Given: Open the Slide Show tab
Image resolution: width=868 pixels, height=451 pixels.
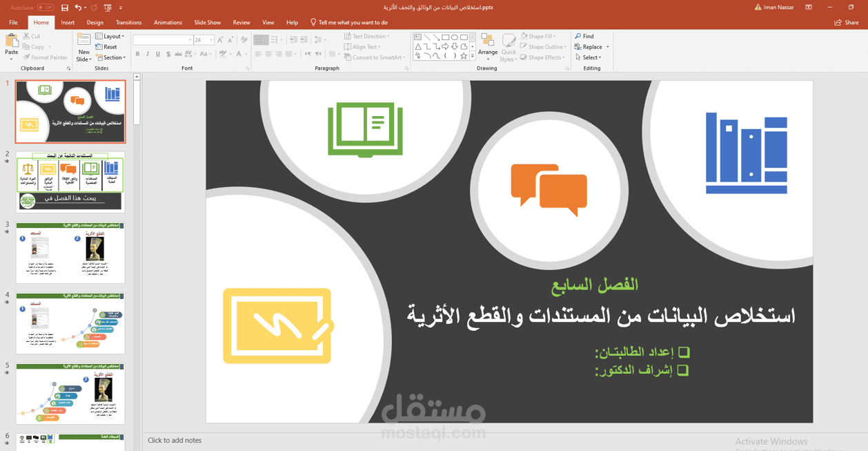Looking at the screenshot, I should (208, 22).
